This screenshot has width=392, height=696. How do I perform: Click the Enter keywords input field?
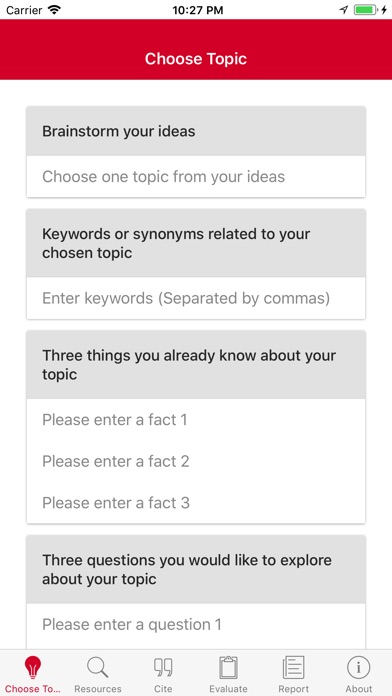(x=196, y=298)
